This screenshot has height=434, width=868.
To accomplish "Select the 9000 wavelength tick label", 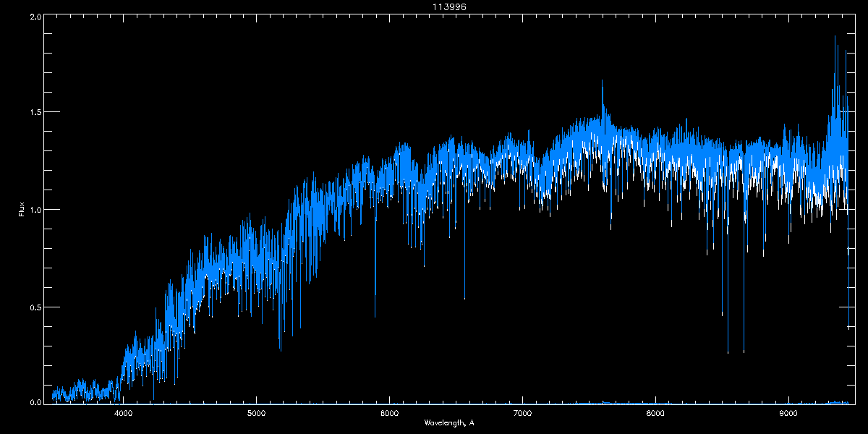I will coord(788,413).
